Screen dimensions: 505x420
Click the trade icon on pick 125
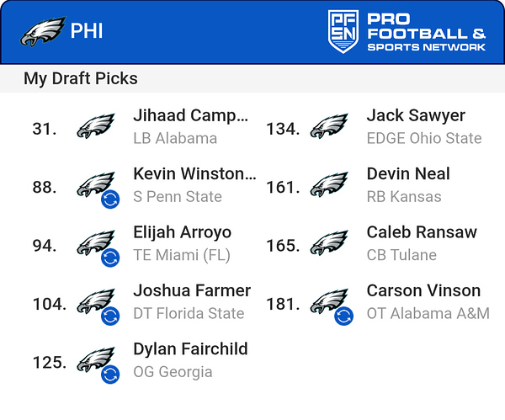110,375
